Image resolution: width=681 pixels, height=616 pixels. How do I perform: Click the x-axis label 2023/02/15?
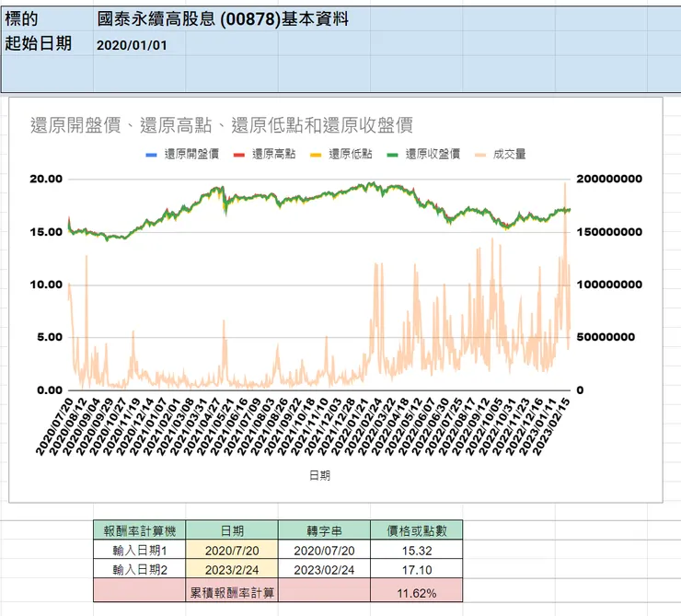551,426
